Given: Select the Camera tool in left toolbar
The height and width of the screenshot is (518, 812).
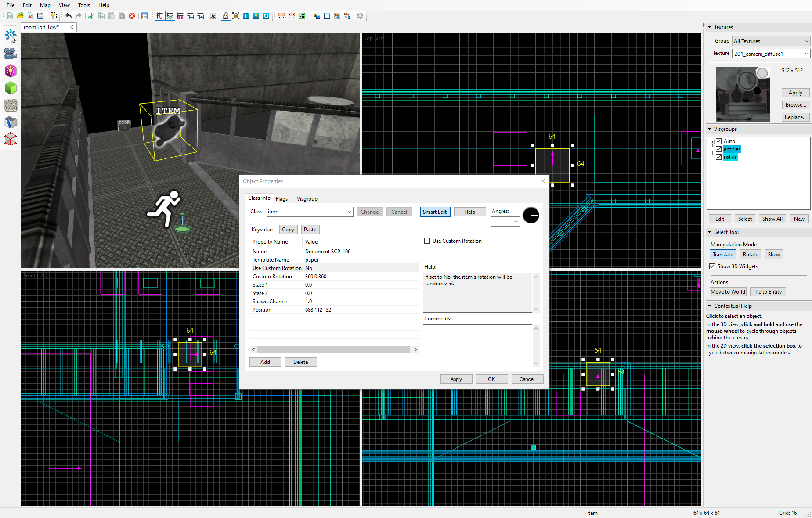Looking at the screenshot, I should [11, 54].
